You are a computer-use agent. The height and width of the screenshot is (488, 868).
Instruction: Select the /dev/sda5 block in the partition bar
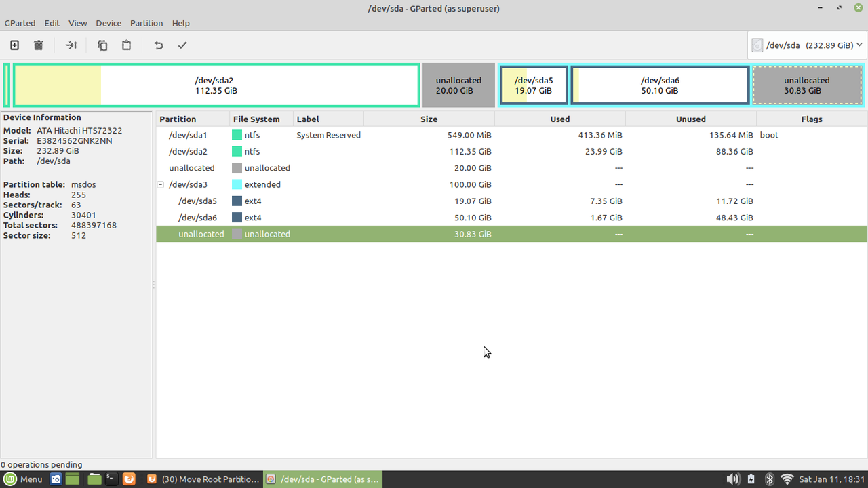click(534, 85)
